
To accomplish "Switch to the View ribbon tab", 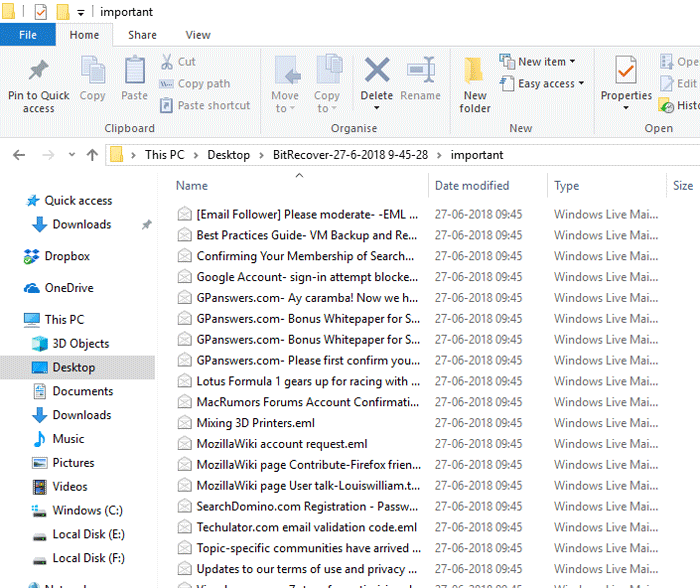I will point(198,35).
